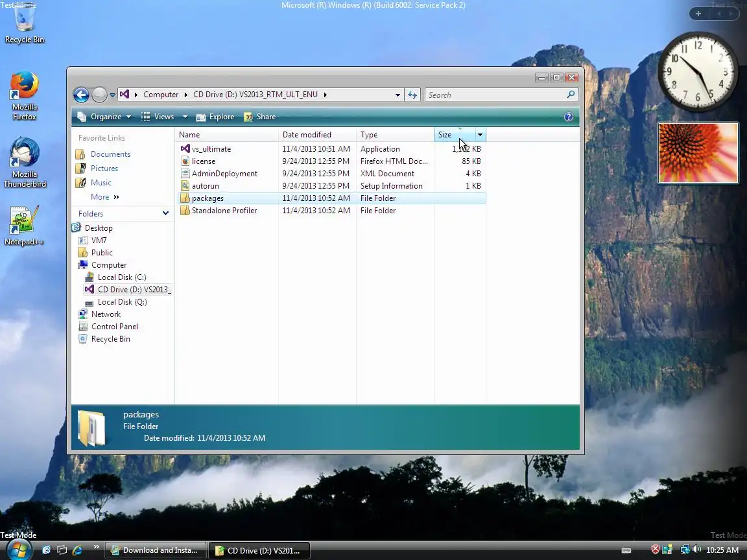Viewport: 747px width, 560px height.
Task: Click the Pictures favorite link
Action: tap(104, 169)
